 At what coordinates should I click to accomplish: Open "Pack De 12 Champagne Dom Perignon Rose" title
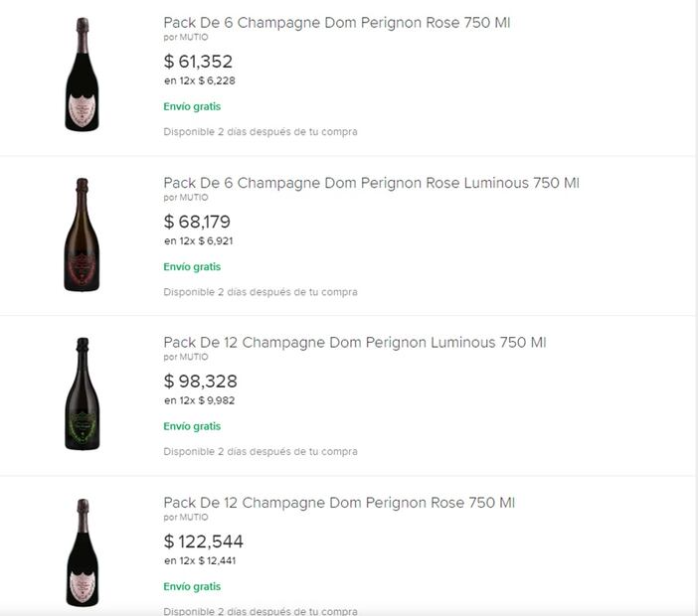click(x=339, y=503)
